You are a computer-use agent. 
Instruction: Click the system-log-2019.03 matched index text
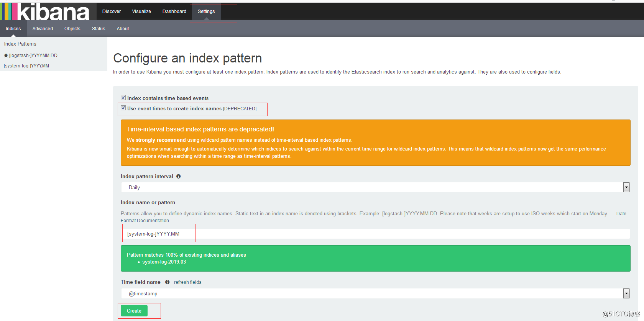tap(164, 262)
